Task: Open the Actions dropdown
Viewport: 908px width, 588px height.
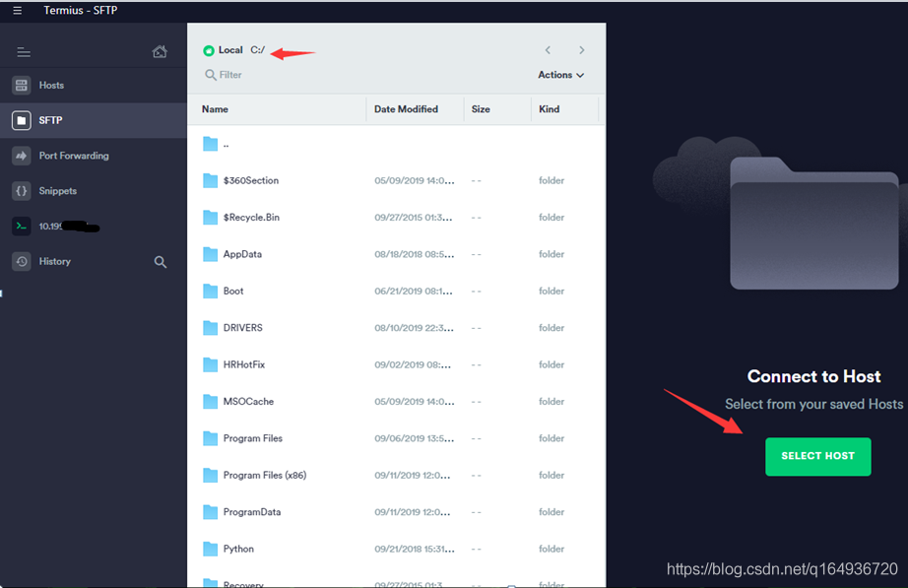Action: (x=560, y=75)
